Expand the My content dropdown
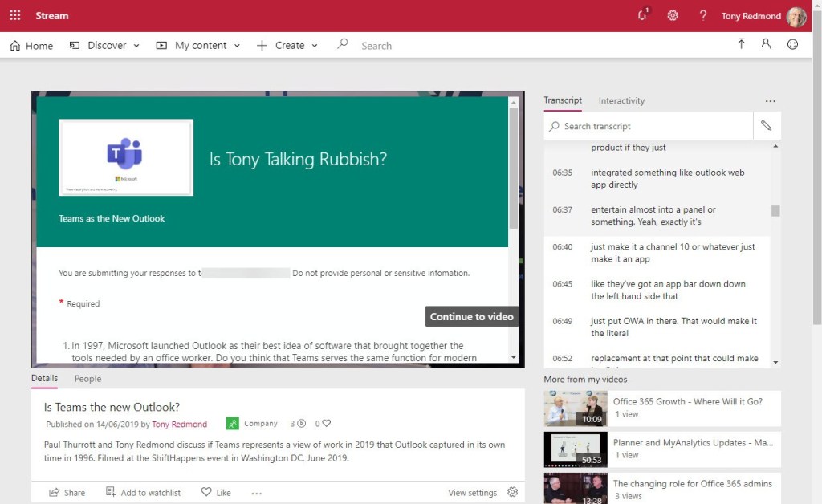The width and height of the screenshot is (822, 504). [237, 46]
